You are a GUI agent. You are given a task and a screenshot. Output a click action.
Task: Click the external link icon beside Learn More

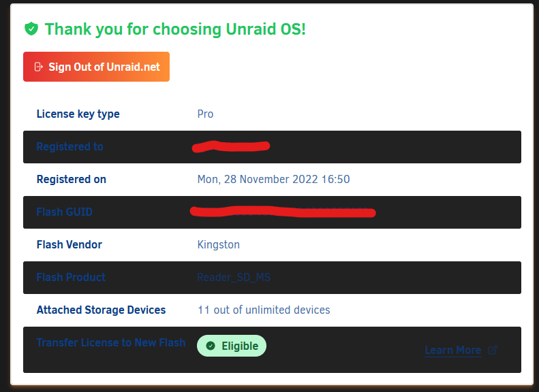(493, 350)
